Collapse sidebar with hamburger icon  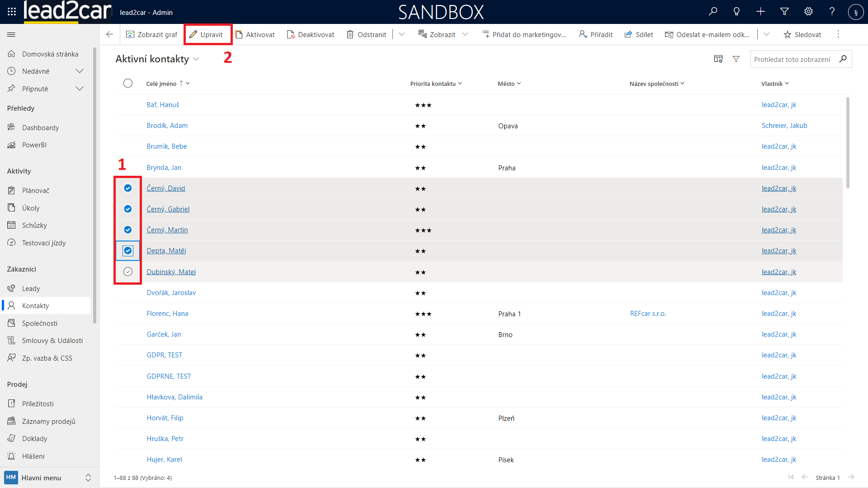(11, 35)
